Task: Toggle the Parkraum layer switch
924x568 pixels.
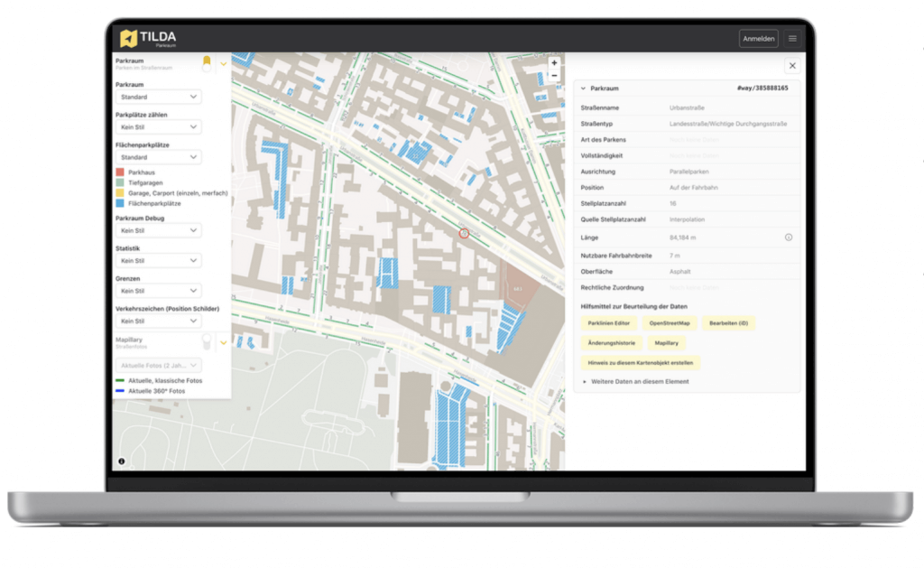Action: tap(207, 63)
